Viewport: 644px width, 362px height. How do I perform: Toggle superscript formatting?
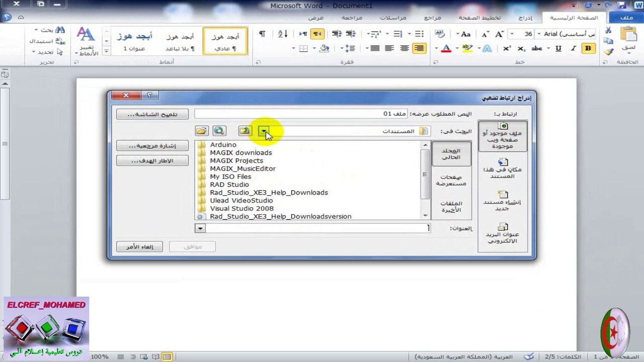[x=507, y=49]
